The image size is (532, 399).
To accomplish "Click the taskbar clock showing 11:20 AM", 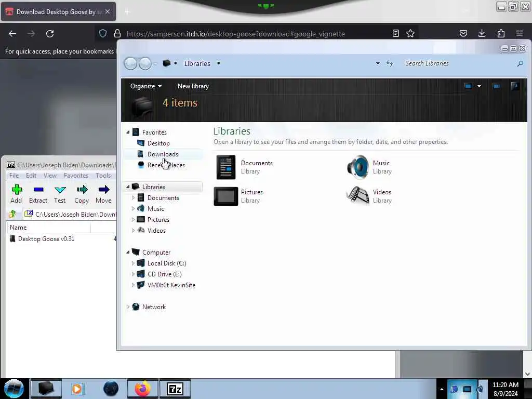I will (505, 389).
